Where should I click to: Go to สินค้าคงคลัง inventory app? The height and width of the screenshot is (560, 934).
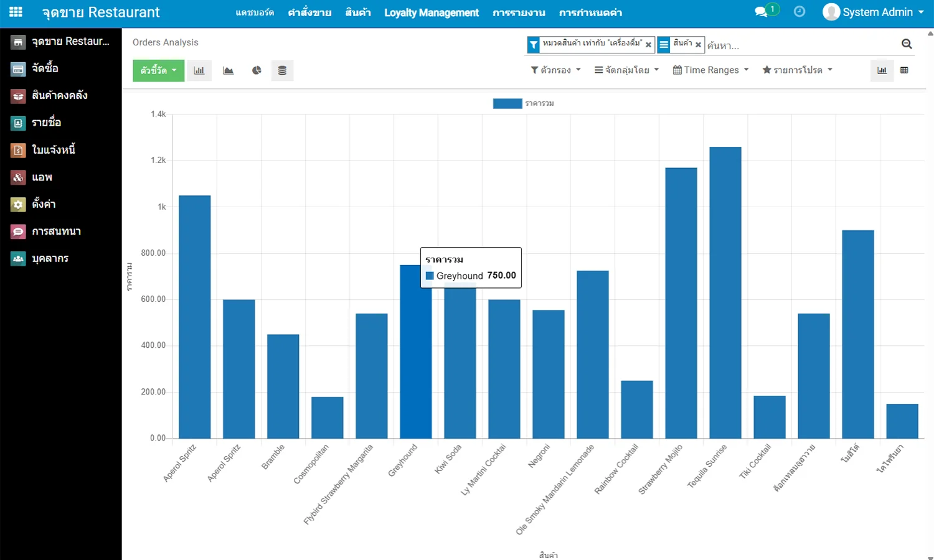coord(59,95)
